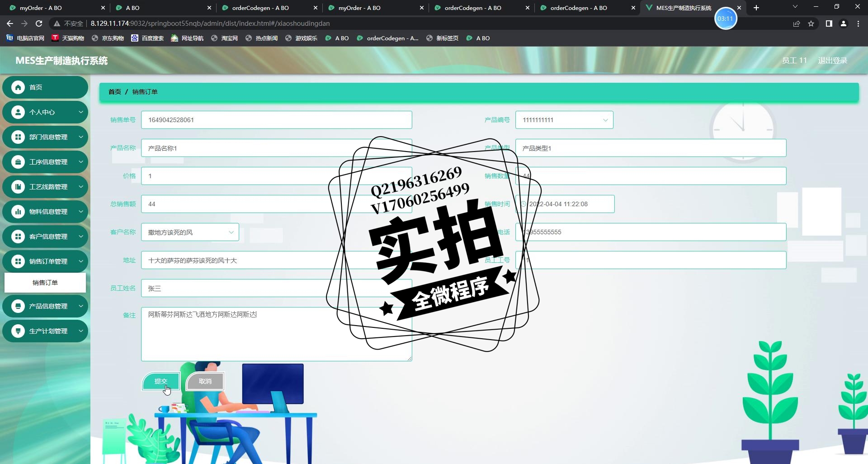Expand the 客户信息管理 chevron
868x464 pixels.
pyautogui.click(x=81, y=237)
